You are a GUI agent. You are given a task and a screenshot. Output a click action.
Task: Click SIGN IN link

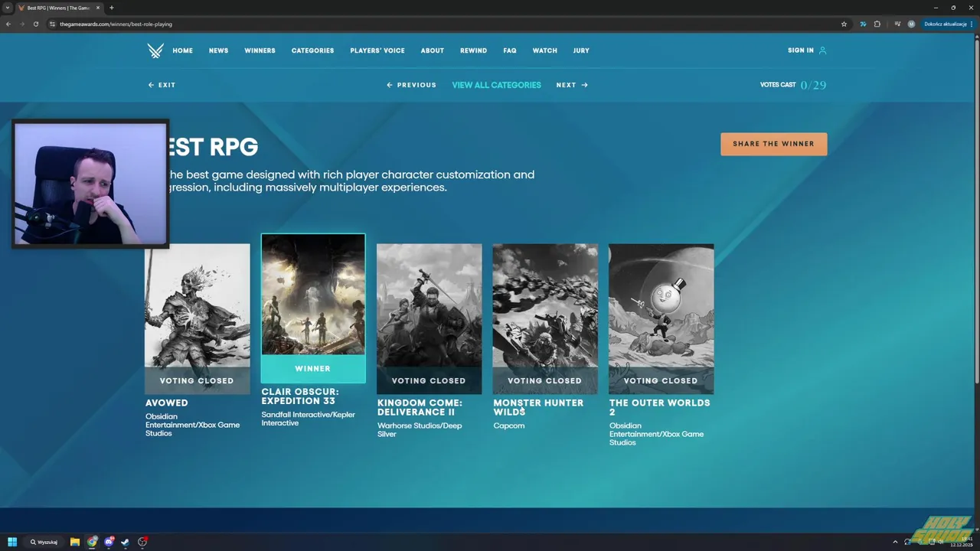(801, 51)
